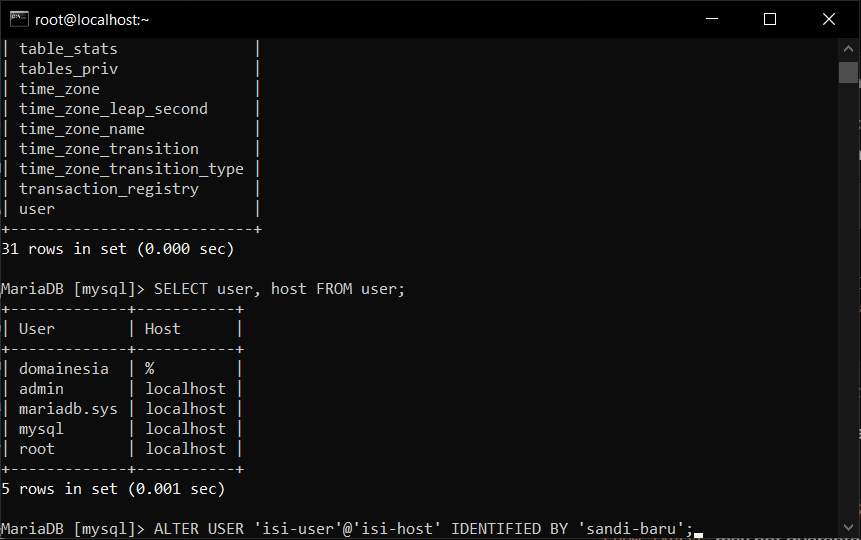Click the scrollbar up arrow

click(x=849, y=49)
